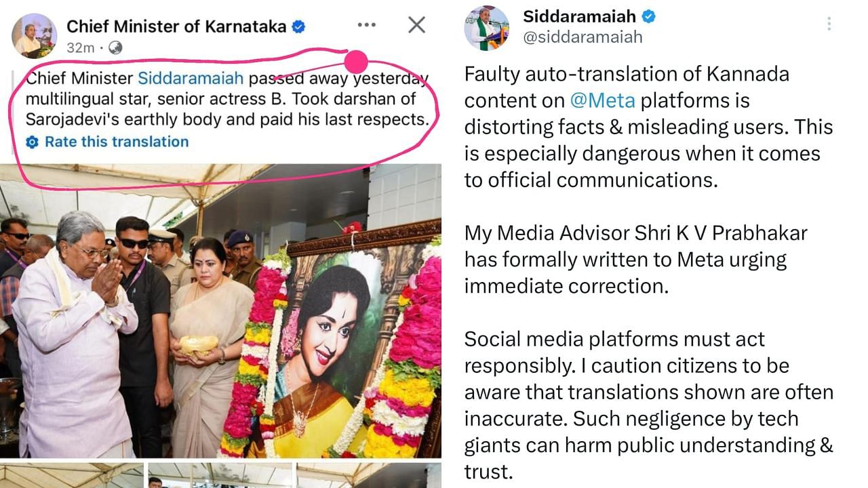Open the main photo of tribute to portrait

(220, 311)
